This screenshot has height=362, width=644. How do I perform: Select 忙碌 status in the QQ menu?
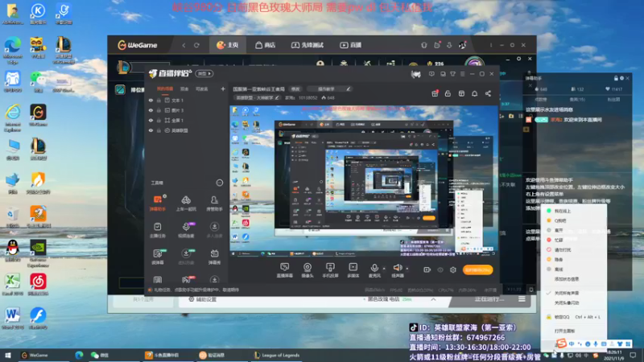[558, 240]
